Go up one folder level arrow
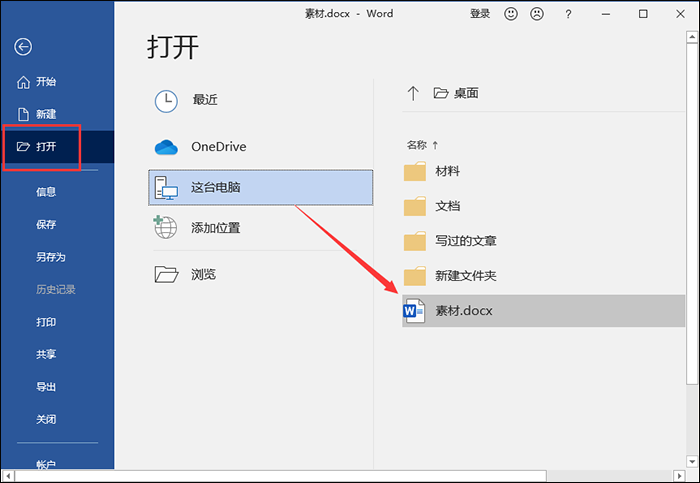This screenshot has height=483, width=700. [x=413, y=93]
